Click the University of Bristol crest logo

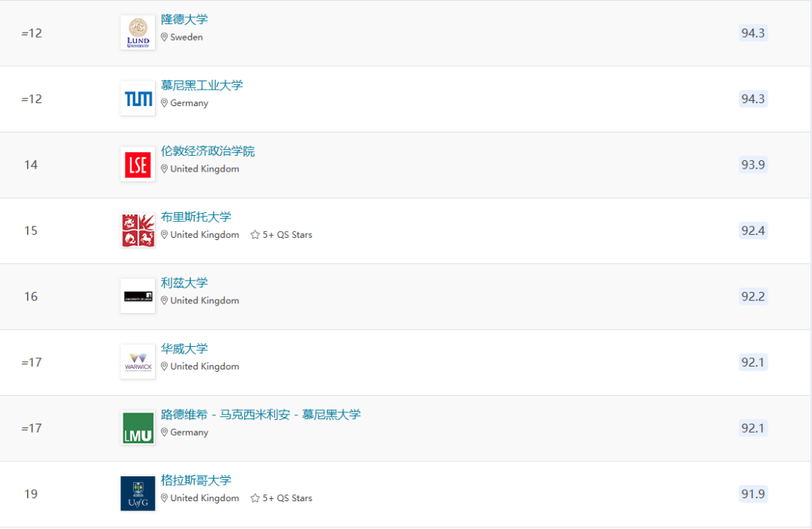[138, 230]
